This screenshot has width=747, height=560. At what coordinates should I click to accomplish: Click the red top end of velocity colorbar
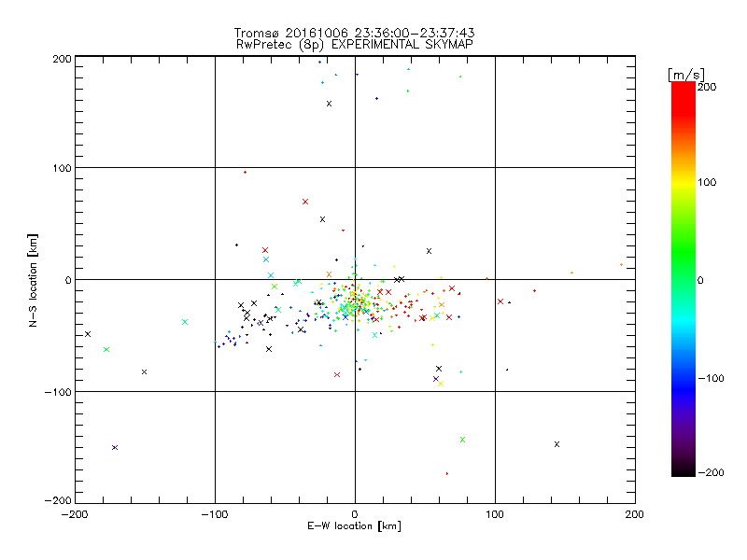tap(683, 86)
